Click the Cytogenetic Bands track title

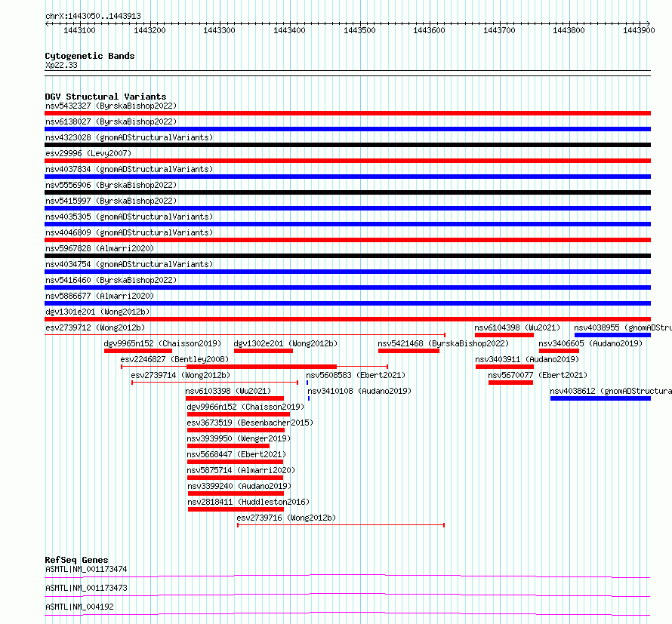click(x=90, y=56)
